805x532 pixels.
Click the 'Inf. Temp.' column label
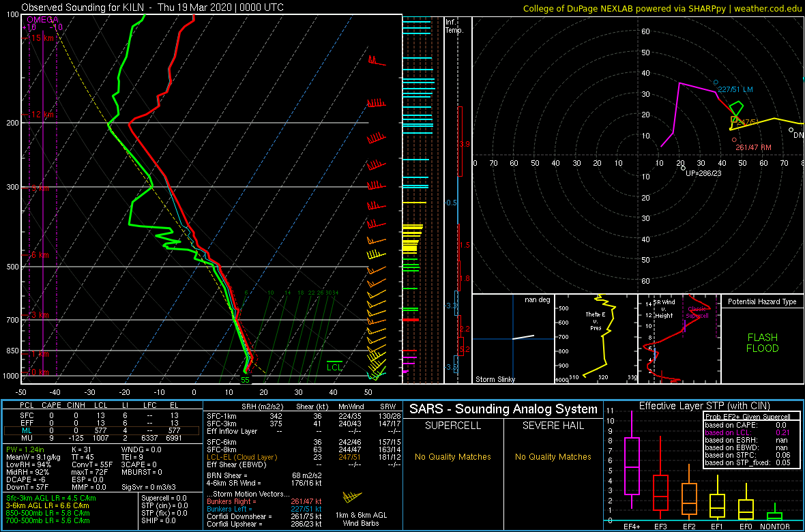point(454,27)
